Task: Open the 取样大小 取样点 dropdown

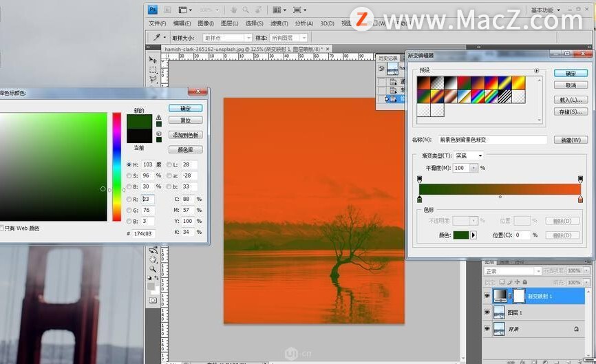Action: pos(227,38)
